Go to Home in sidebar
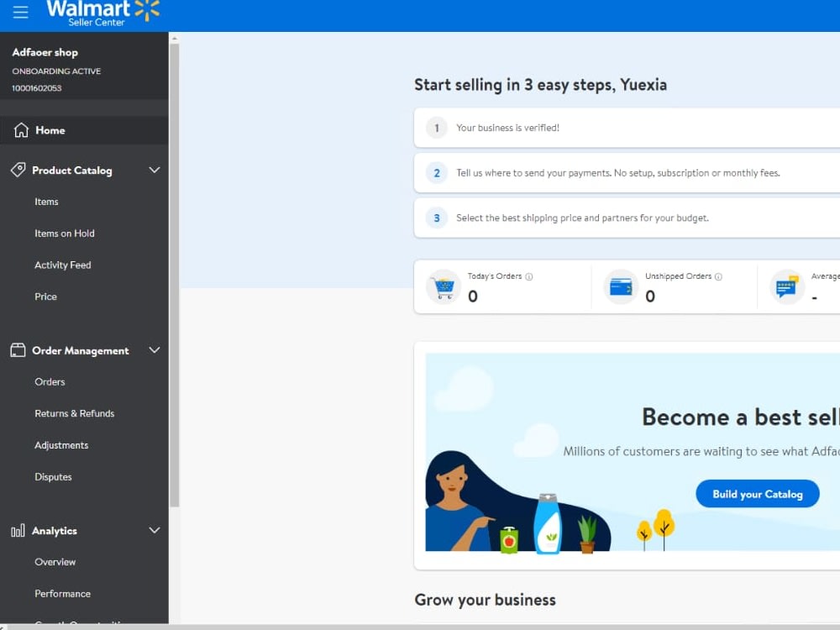840x630 pixels. click(x=84, y=130)
